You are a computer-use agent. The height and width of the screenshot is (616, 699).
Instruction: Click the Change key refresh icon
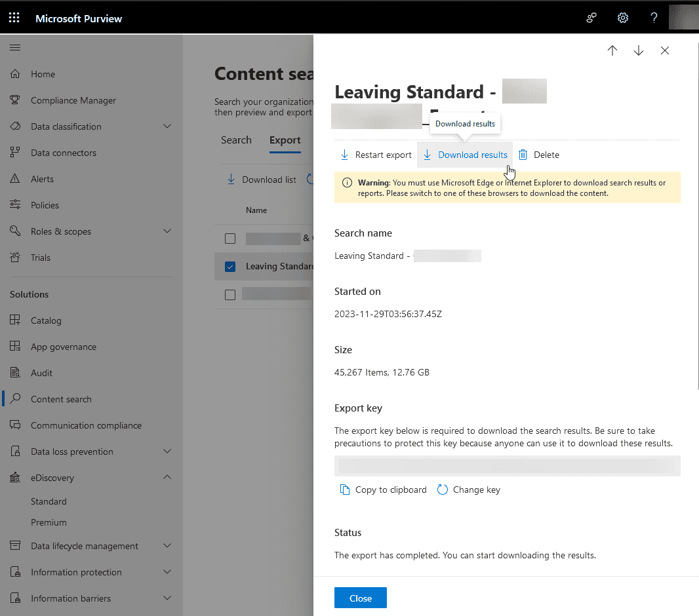click(x=443, y=490)
